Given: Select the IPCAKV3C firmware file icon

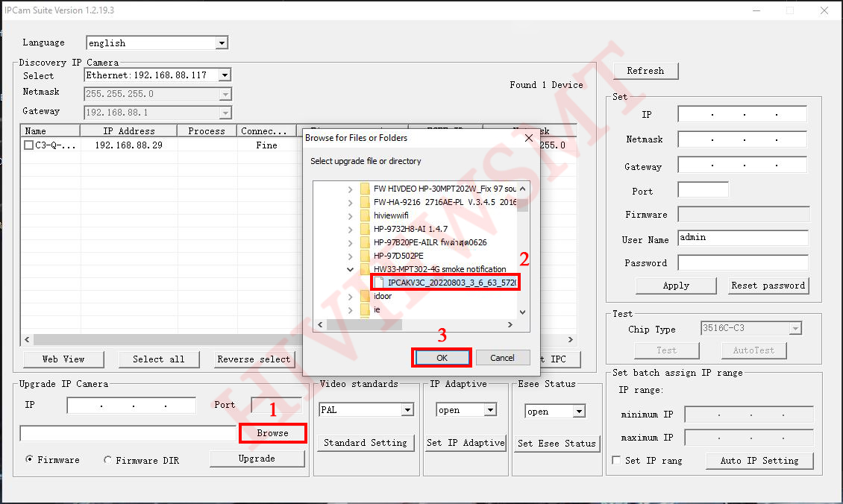Looking at the screenshot, I should click(x=379, y=283).
